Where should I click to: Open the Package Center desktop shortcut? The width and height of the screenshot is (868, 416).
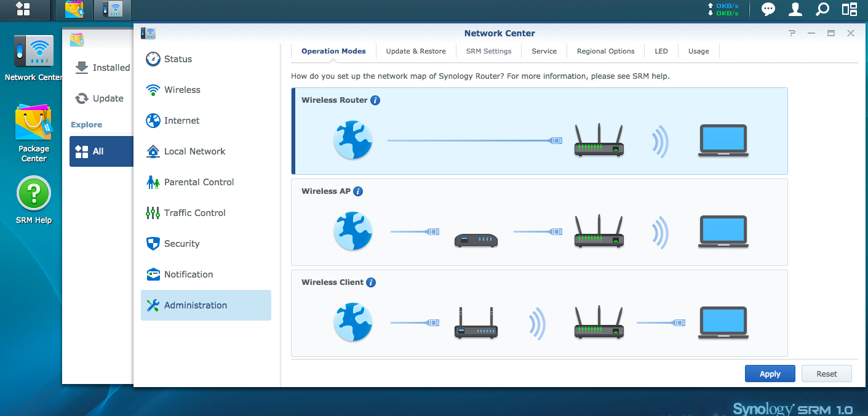coord(34,134)
